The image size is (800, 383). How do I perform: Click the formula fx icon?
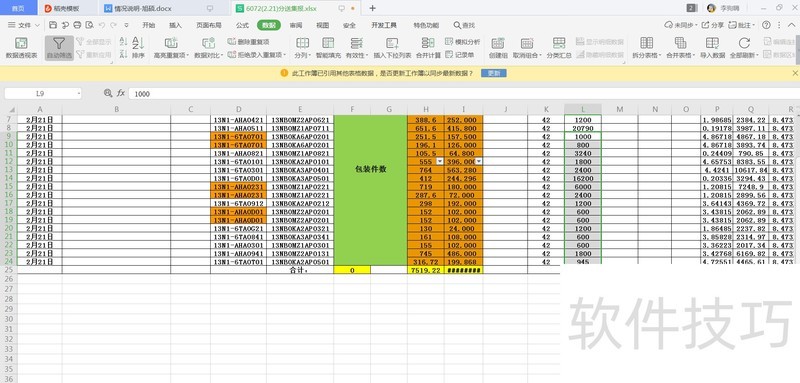(121, 93)
